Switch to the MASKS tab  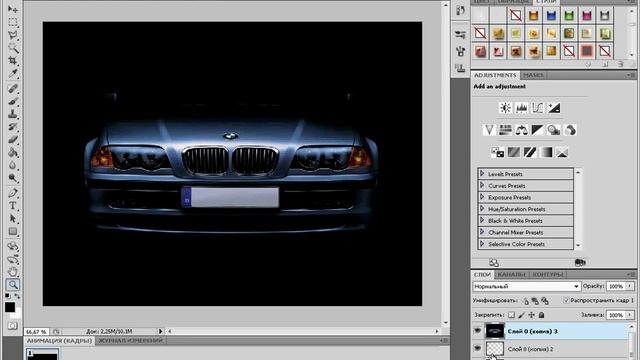(533, 75)
